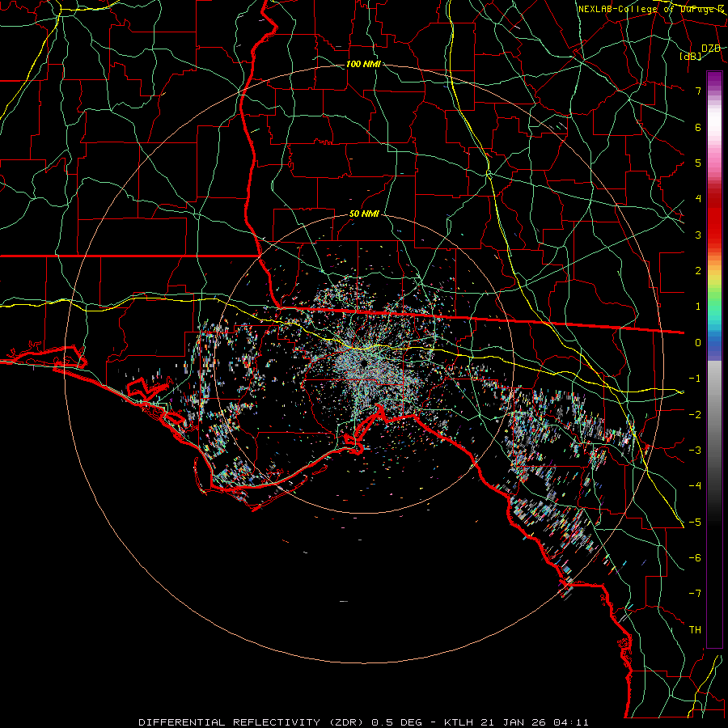The height and width of the screenshot is (728, 728).
Task: Click the '-5' value on the color scale
Action: tap(695, 522)
